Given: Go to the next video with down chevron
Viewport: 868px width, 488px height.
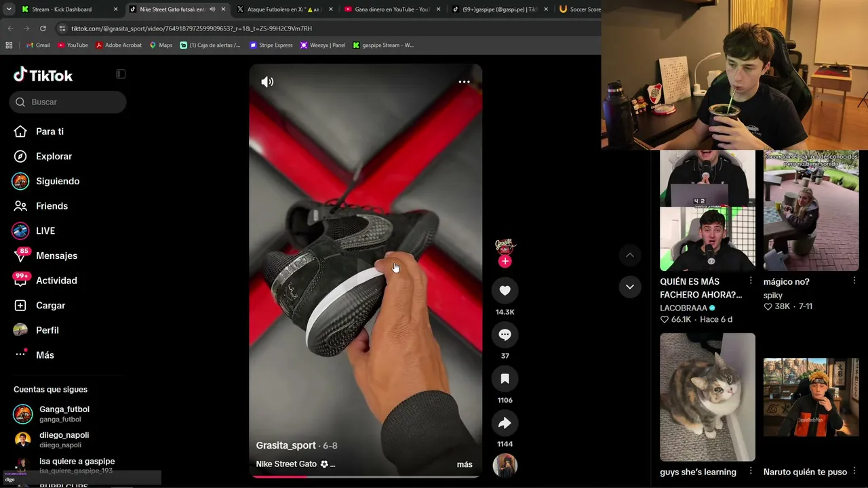Looking at the screenshot, I should [630, 287].
